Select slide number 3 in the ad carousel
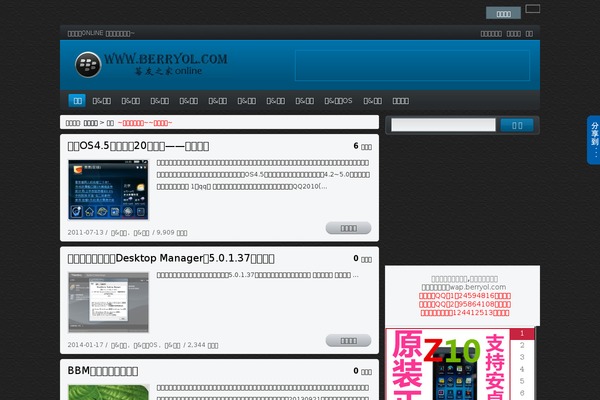 522,357
